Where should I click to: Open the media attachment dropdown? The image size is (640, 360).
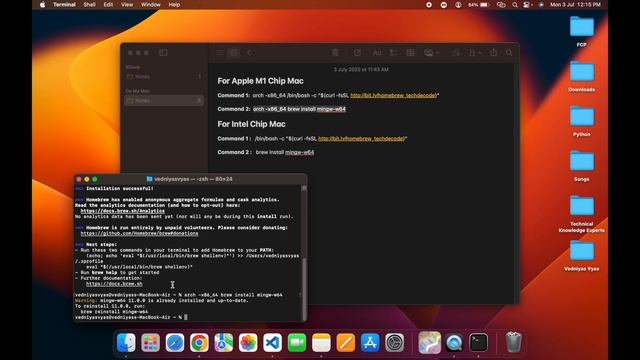coord(431,53)
